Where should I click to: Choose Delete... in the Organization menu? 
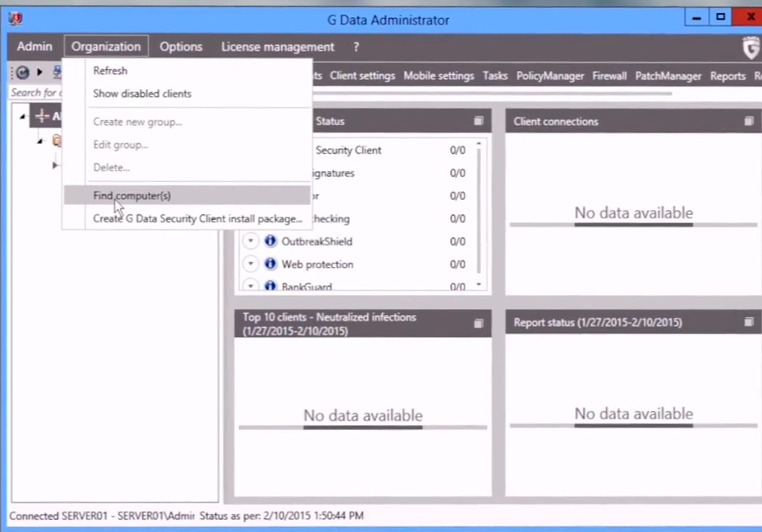[x=187, y=167]
